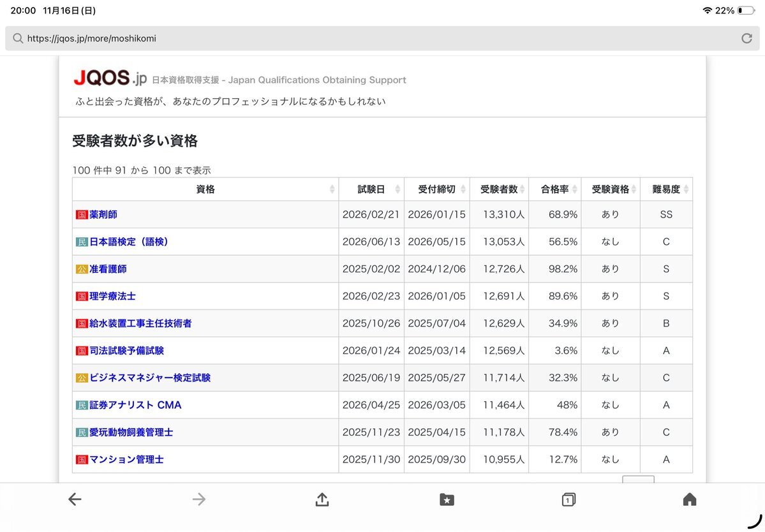Image resolution: width=765 pixels, height=532 pixels.
Task: Open the 証券アナリスト CMA link
Action: tap(135, 405)
